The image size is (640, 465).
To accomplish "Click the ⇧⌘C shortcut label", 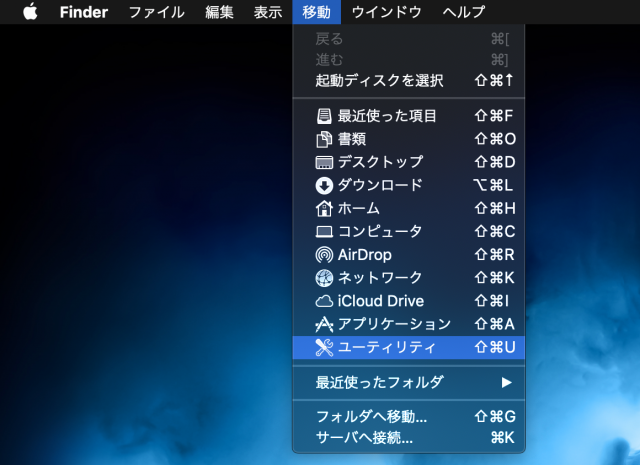I will [495, 232].
